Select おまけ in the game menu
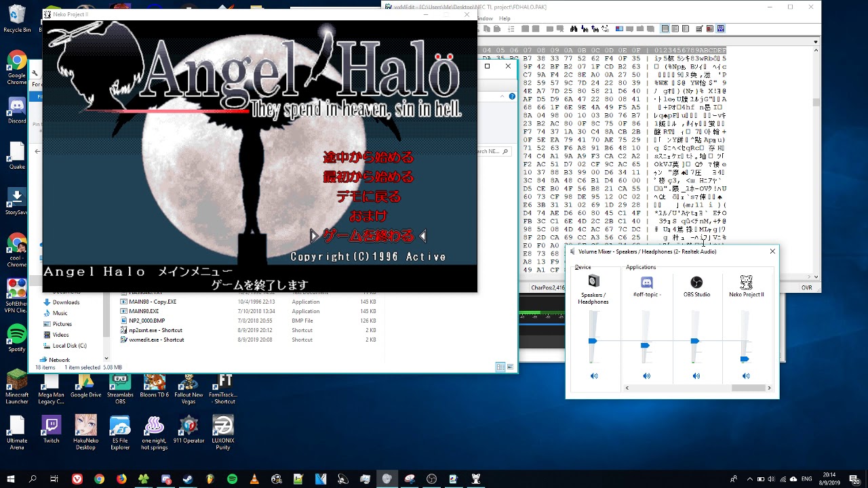 pyautogui.click(x=368, y=216)
